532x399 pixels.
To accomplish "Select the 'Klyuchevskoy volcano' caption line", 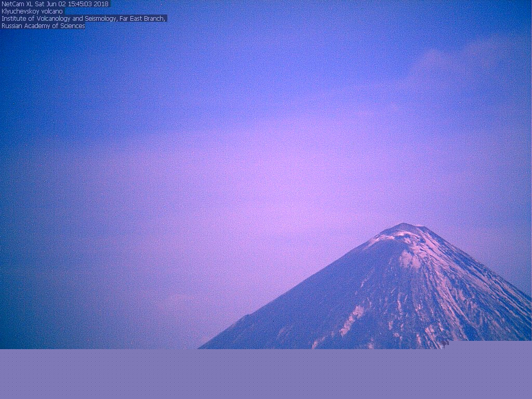I will (x=32, y=11).
